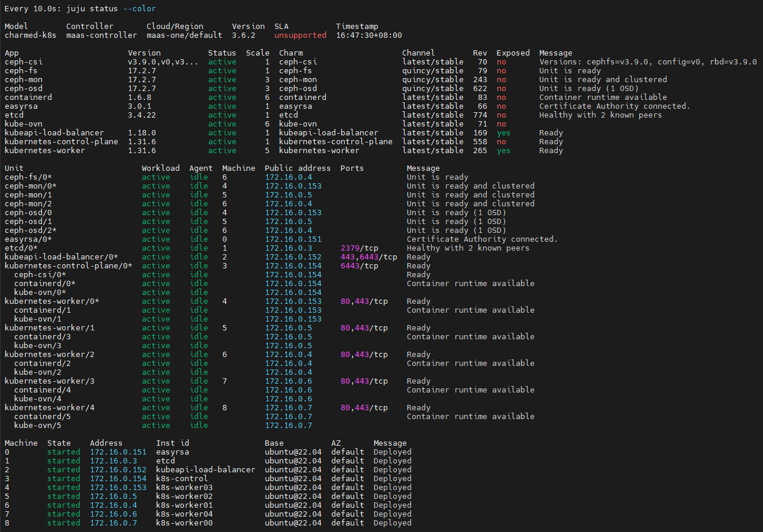Click unit 'kubernetes-worker/3'
This screenshot has width=763, height=532.
(50, 381)
